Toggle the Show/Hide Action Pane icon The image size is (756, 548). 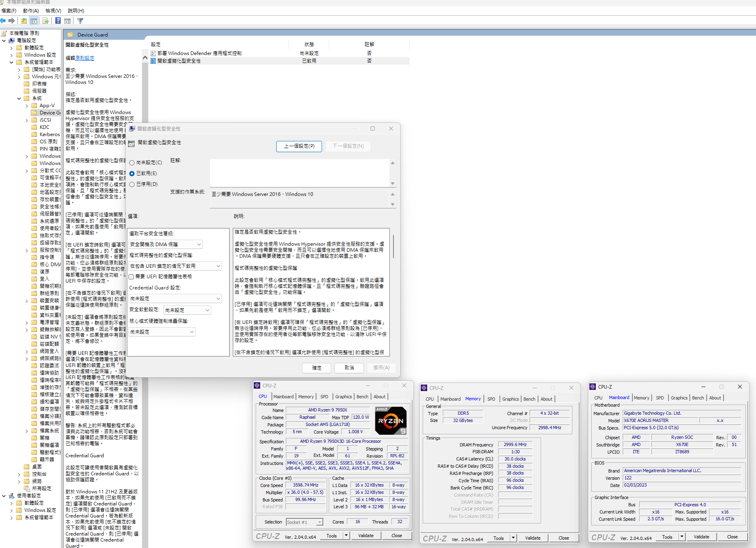tap(67, 20)
